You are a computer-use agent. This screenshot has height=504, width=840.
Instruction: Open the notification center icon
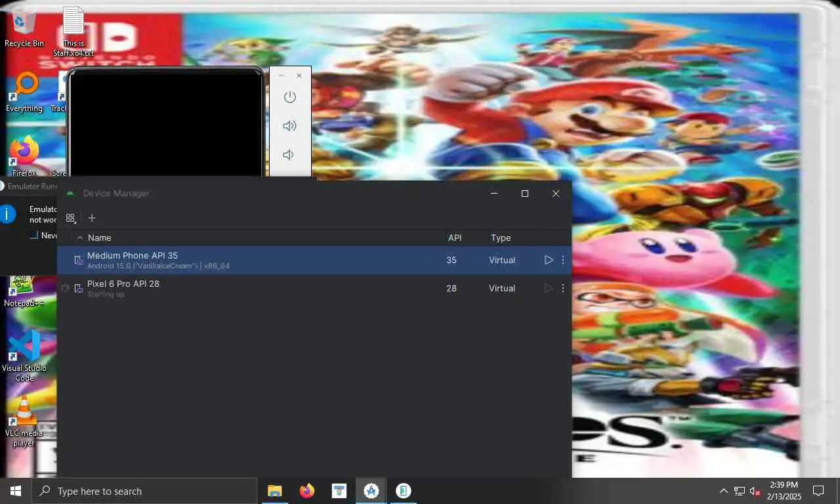coord(818,491)
